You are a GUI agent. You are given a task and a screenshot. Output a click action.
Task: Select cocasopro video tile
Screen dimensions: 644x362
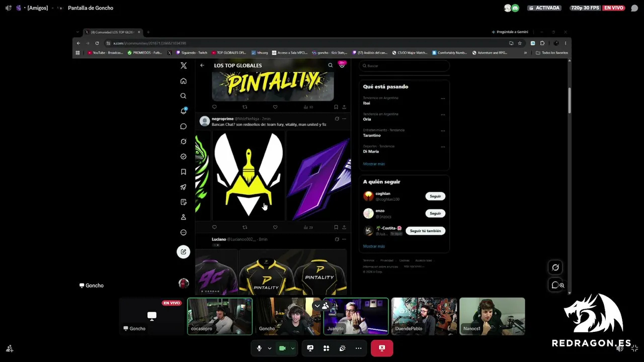[220, 316]
